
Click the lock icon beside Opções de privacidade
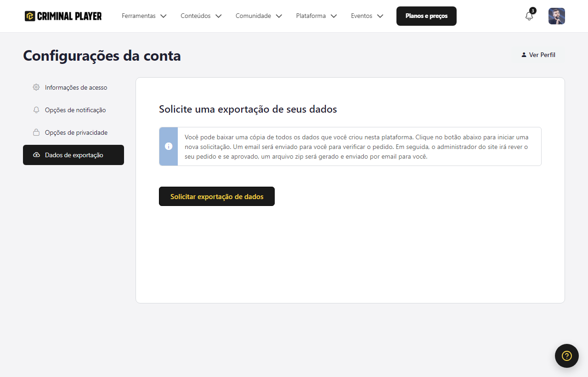[36, 132]
